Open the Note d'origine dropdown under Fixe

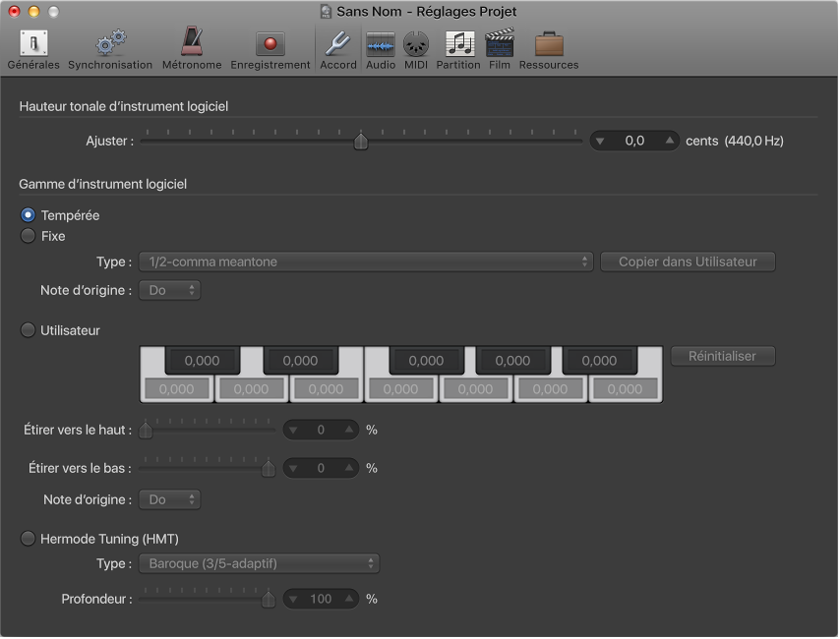(x=170, y=291)
